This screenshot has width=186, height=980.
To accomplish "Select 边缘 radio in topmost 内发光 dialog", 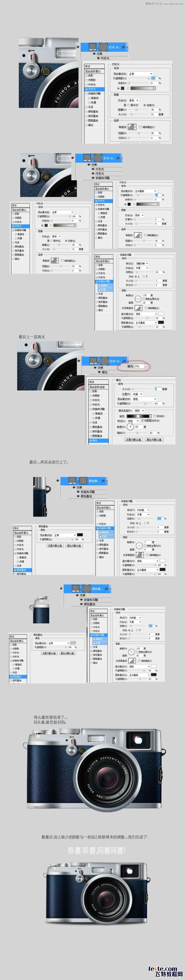I will click(144, 105).
